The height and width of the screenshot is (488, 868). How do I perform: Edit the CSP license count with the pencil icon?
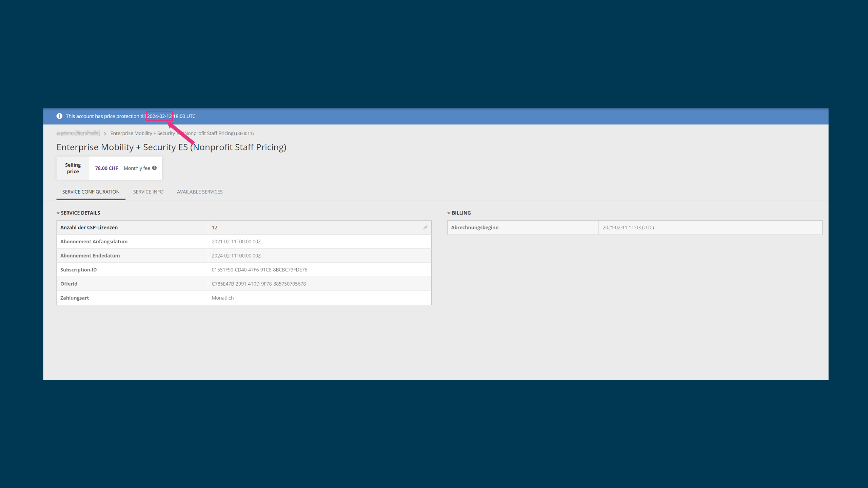pos(425,227)
